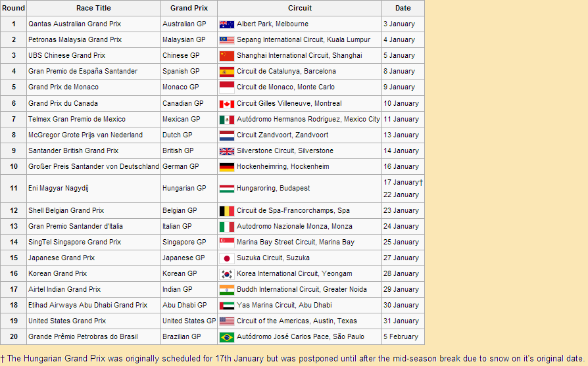588x366 pixels.
Task: Select Qantas Australian Grand Prix title
Action: tap(74, 24)
